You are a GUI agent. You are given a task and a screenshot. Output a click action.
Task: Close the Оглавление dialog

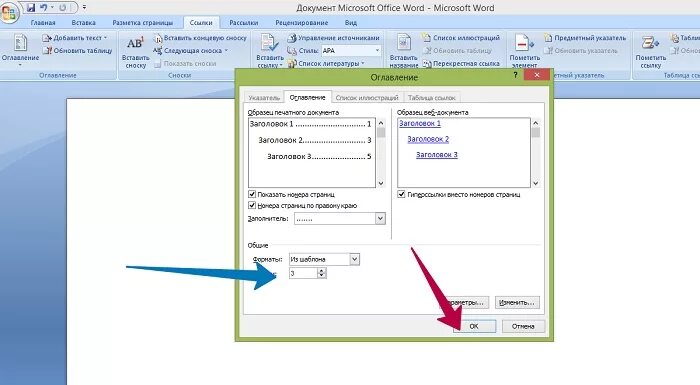click(x=537, y=75)
